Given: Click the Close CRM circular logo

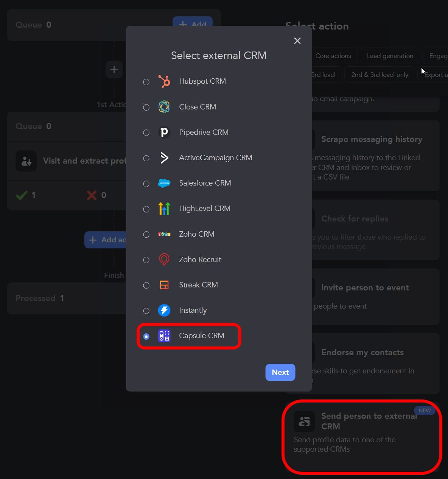Looking at the screenshot, I should click(164, 107).
